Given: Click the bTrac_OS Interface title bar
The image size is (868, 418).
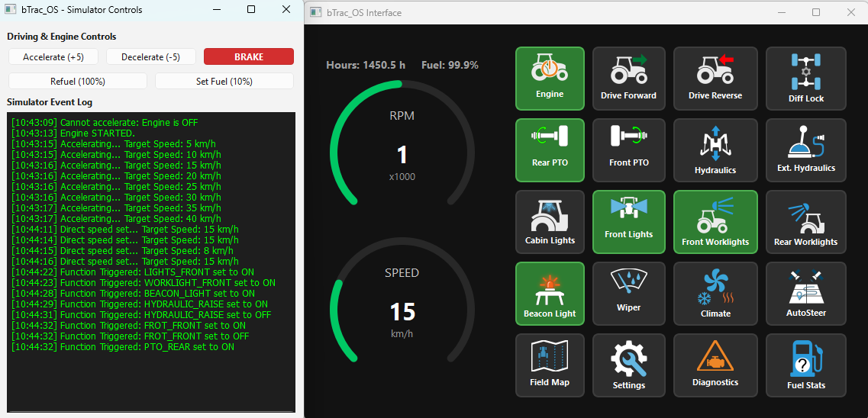Looking at the screenshot, I should point(586,12).
